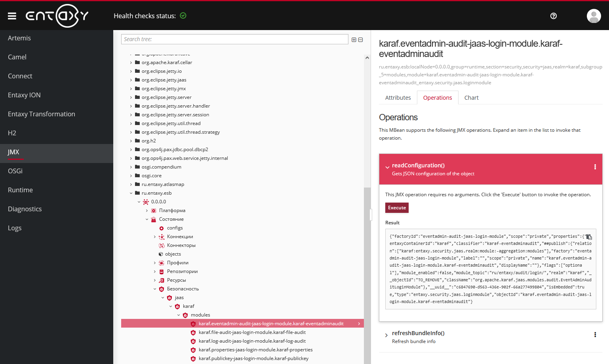Click the user profile avatar icon
The height and width of the screenshot is (364, 609).
(594, 16)
